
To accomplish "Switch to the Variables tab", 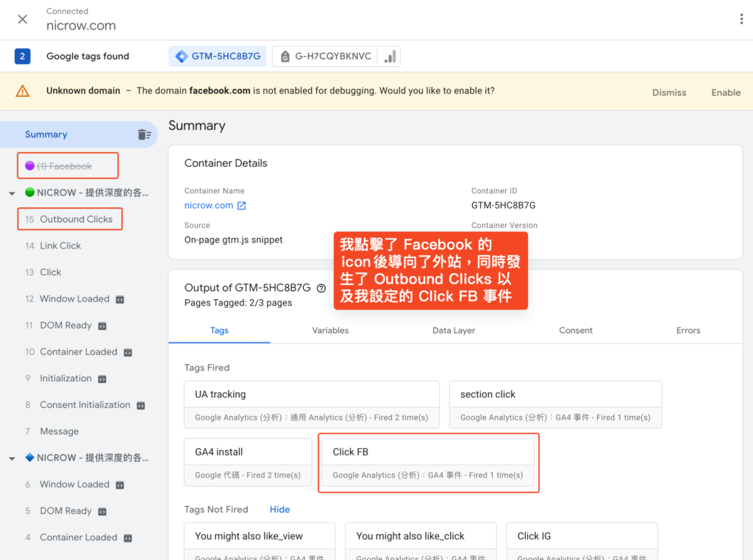I will point(330,330).
